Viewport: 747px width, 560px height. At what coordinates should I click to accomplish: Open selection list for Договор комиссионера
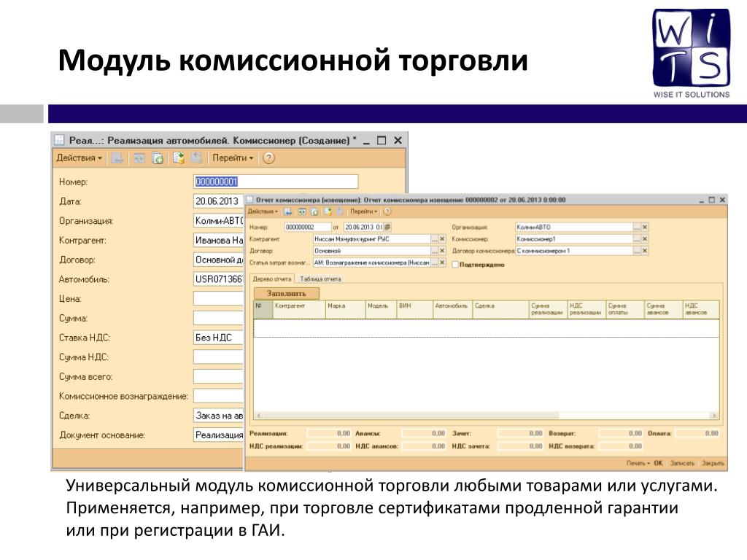pyautogui.click(x=637, y=251)
